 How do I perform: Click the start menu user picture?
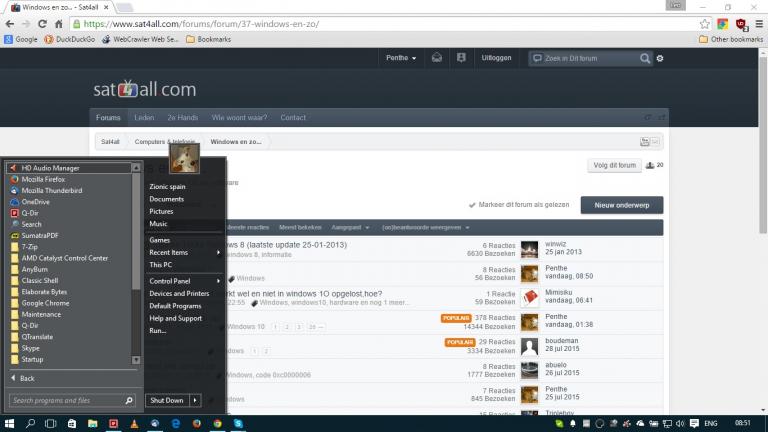pyautogui.click(x=184, y=158)
